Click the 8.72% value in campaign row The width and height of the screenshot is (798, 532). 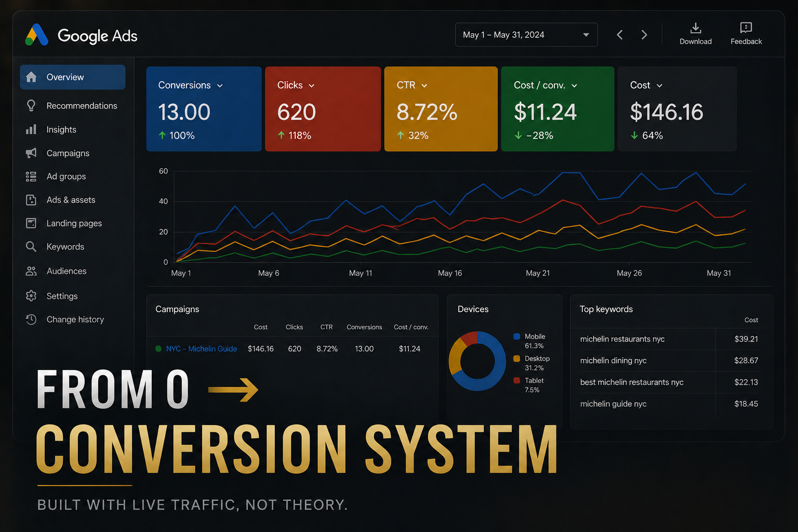327,349
